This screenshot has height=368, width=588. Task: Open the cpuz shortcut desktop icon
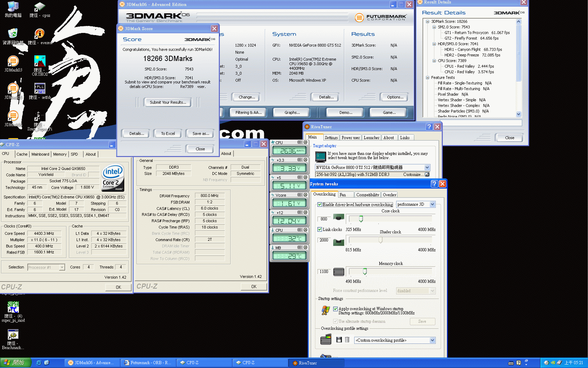point(40,9)
